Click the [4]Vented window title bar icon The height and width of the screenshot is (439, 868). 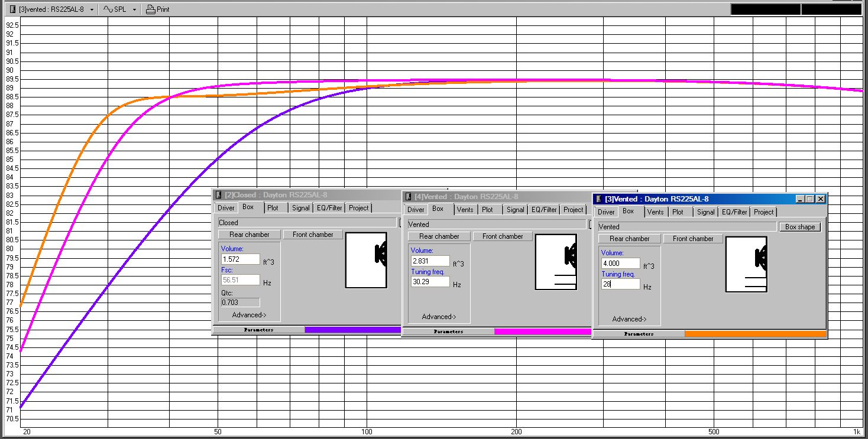408,197
